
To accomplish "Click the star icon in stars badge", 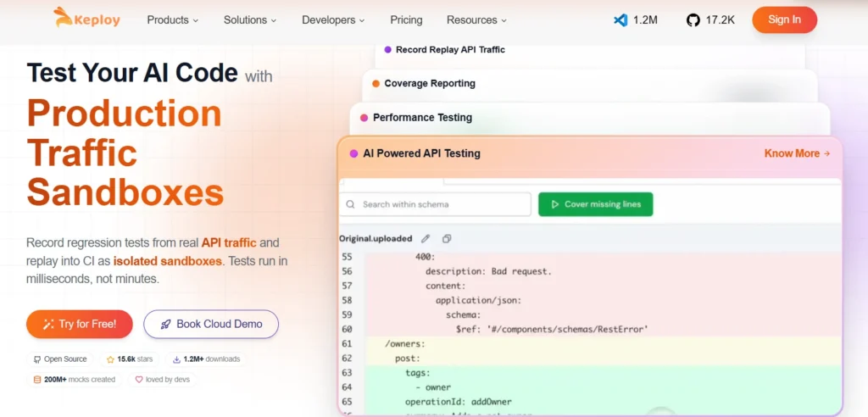I will pyautogui.click(x=110, y=359).
